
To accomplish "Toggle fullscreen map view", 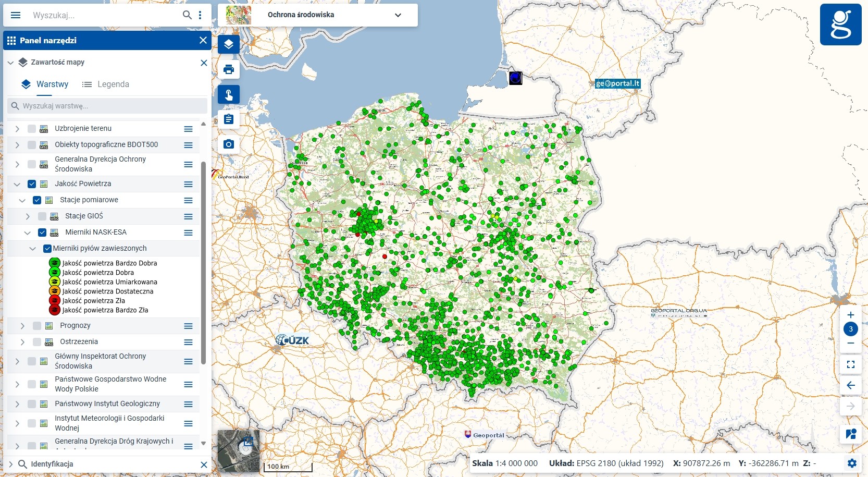I will coord(851,365).
